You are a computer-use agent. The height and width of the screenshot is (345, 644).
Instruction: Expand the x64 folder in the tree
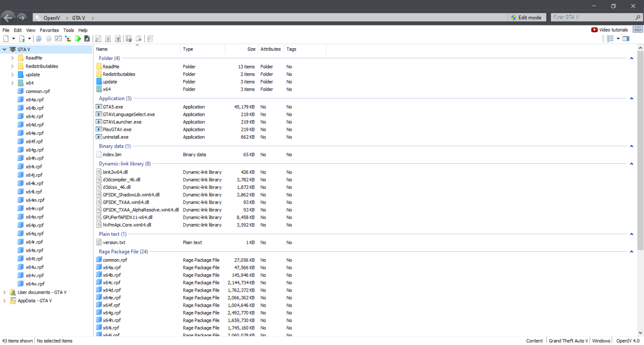(12, 83)
